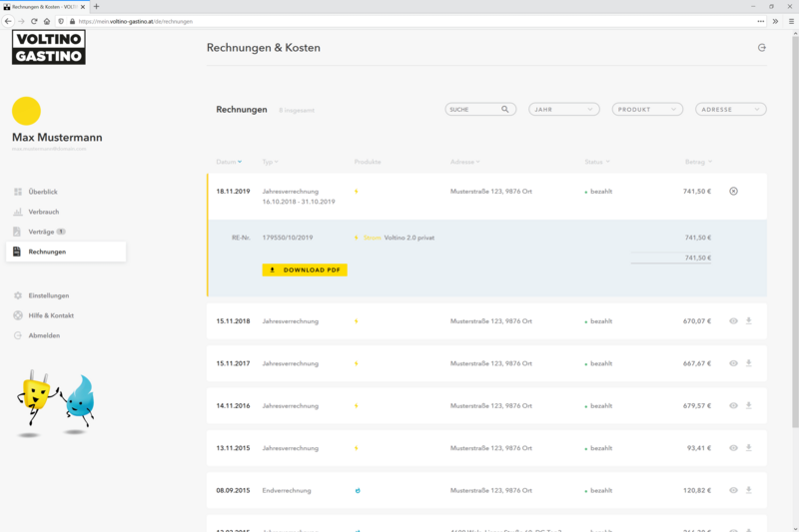799x532 pixels.
Task: Open the JAHR dropdown filter
Action: [564, 110]
